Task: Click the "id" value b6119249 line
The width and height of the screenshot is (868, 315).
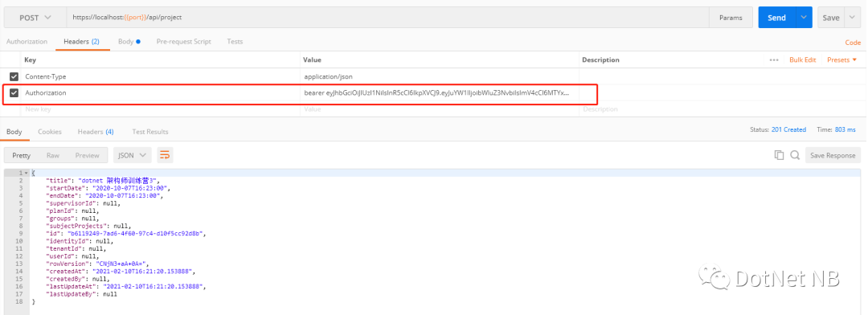Action: pyautogui.click(x=126, y=234)
